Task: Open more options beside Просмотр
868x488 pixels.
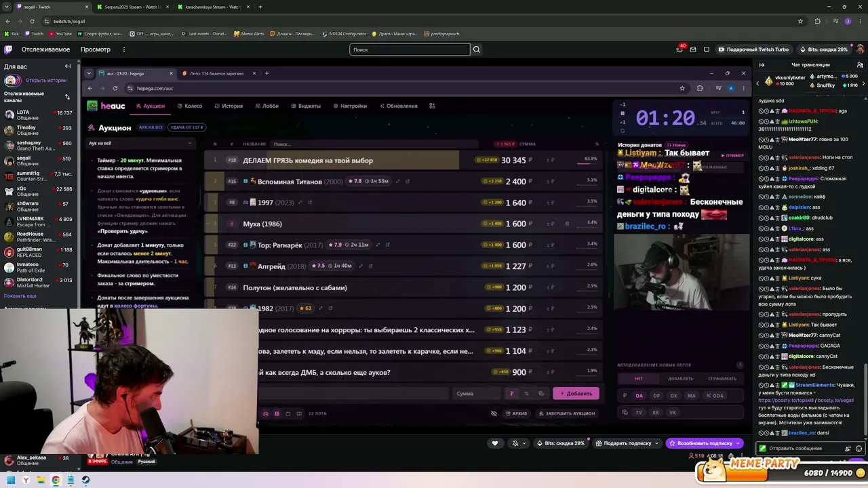Action: click(123, 49)
